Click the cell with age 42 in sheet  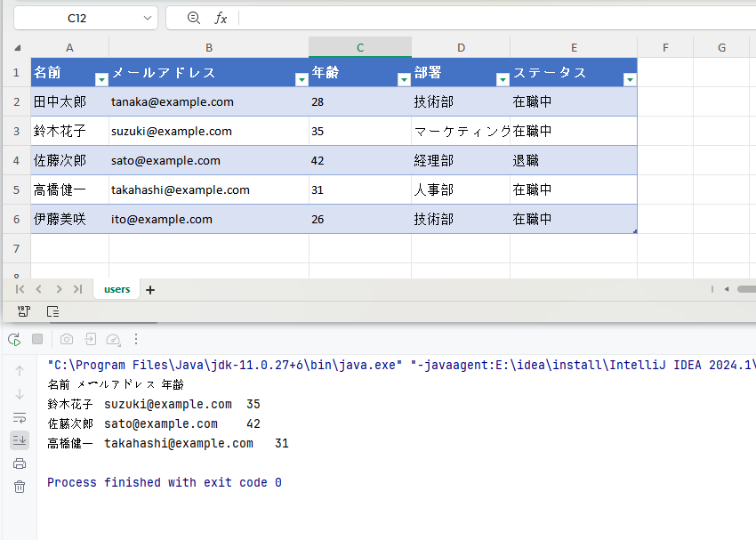360,160
